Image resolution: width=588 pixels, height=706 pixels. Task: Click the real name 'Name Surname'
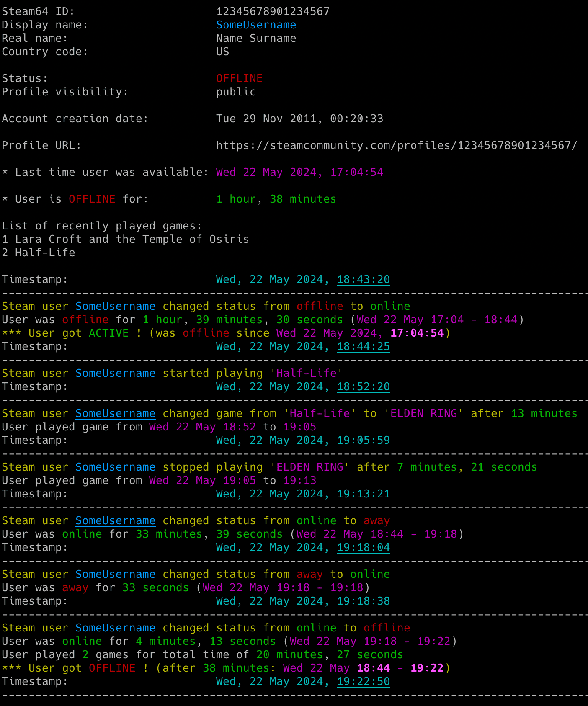[x=256, y=39]
